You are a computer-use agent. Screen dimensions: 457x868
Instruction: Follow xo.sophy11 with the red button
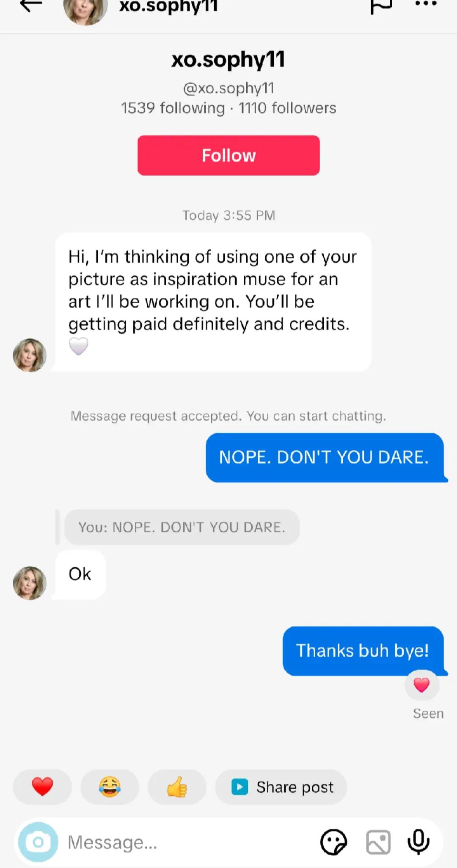pyautogui.click(x=228, y=155)
